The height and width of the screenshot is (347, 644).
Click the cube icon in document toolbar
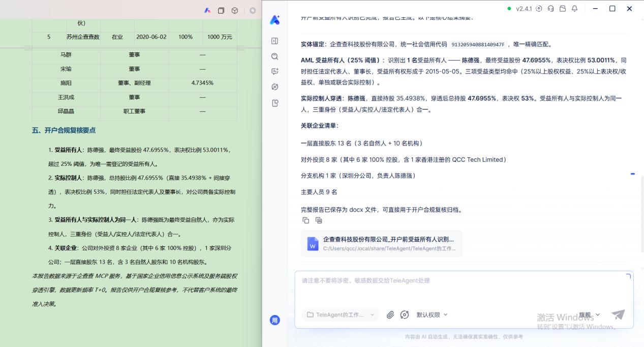pos(235,10)
